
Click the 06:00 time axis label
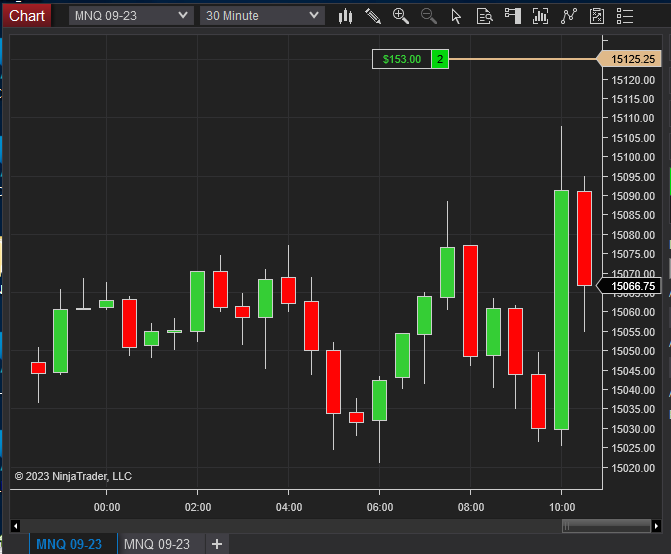(380, 507)
